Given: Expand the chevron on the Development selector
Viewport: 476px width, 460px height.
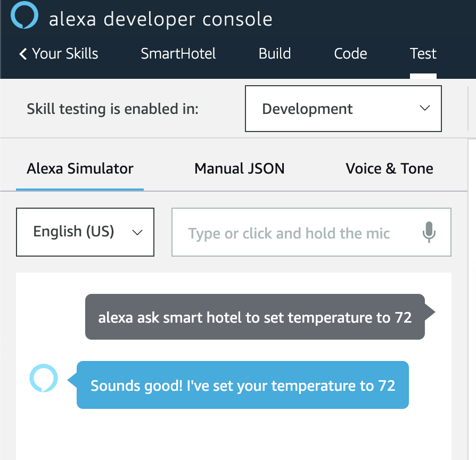Looking at the screenshot, I should [x=424, y=108].
